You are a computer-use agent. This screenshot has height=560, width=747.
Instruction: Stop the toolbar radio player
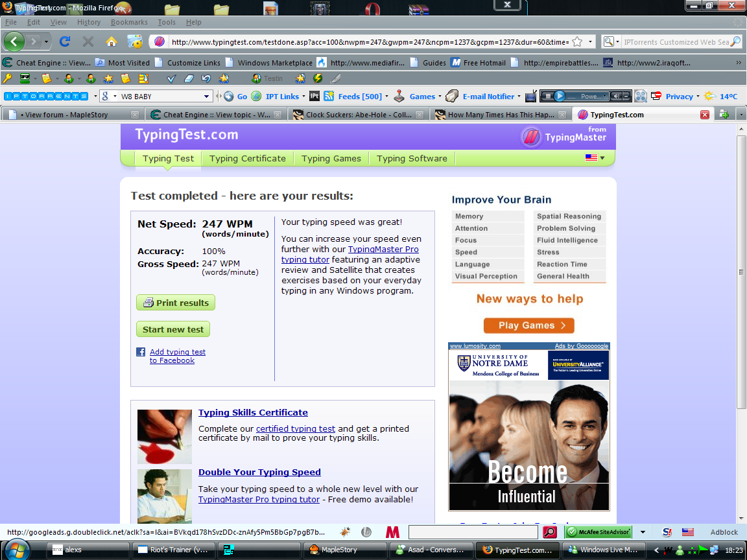[548, 96]
